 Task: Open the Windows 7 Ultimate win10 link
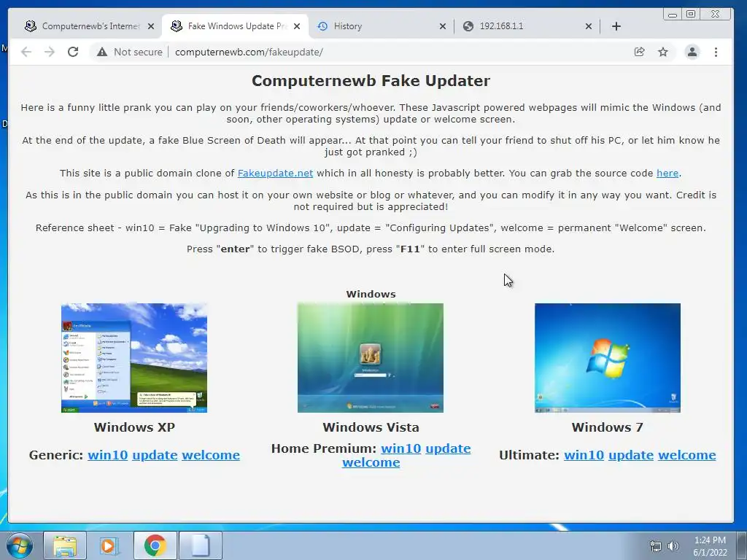pos(584,455)
